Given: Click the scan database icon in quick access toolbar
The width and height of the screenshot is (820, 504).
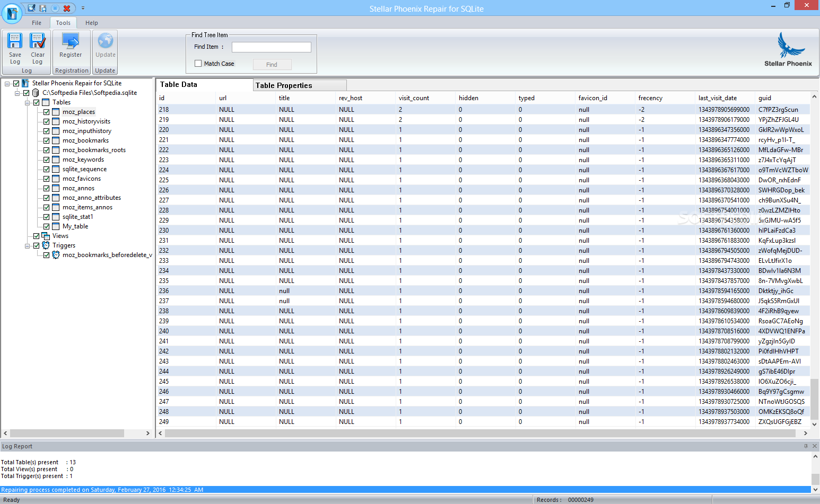Looking at the screenshot, I should pyautogui.click(x=31, y=8).
